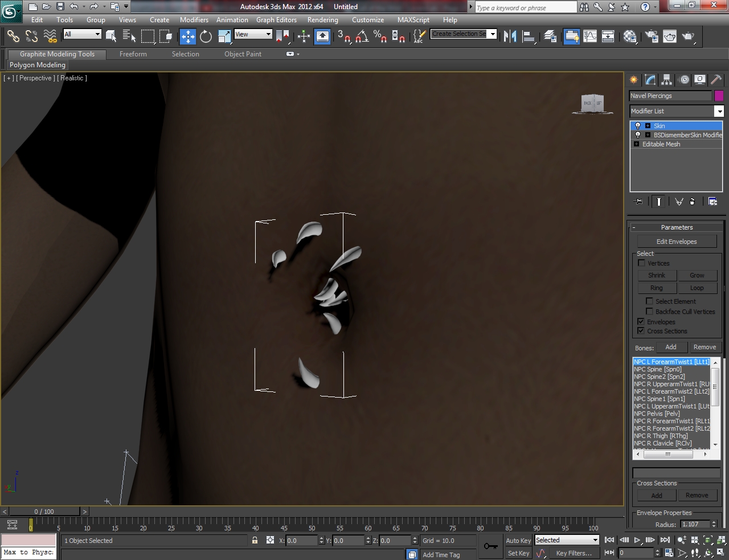Choose the Rectangular Selection Region tool
The width and height of the screenshot is (729, 560).
point(148,36)
